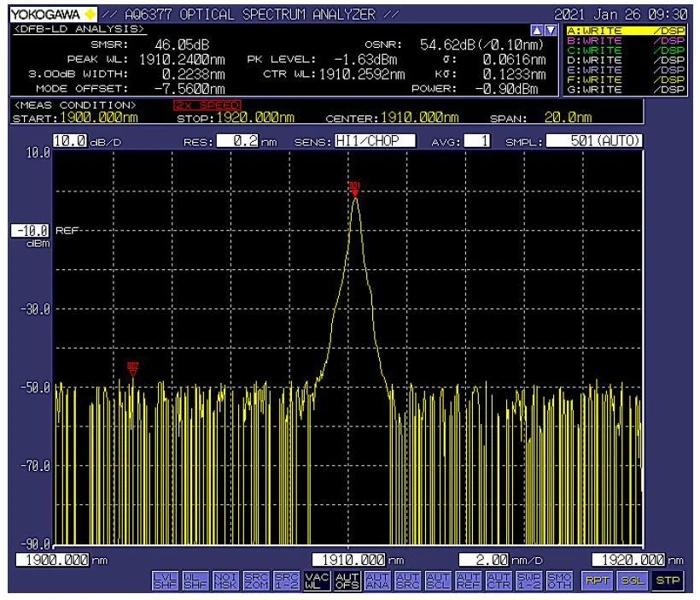700x600 pixels.
Task: Click the LVL SHF status icon
Action: click(x=163, y=580)
